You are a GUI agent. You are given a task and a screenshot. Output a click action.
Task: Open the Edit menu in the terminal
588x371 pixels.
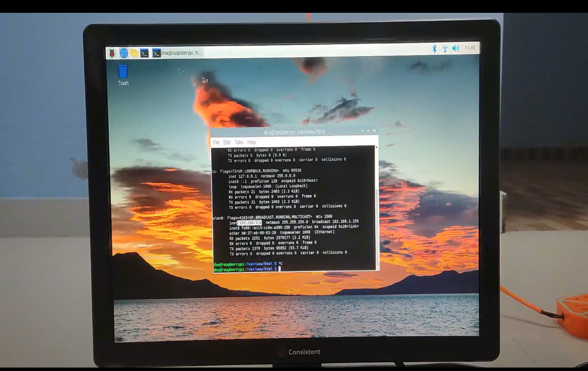click(x=227, y=142)
